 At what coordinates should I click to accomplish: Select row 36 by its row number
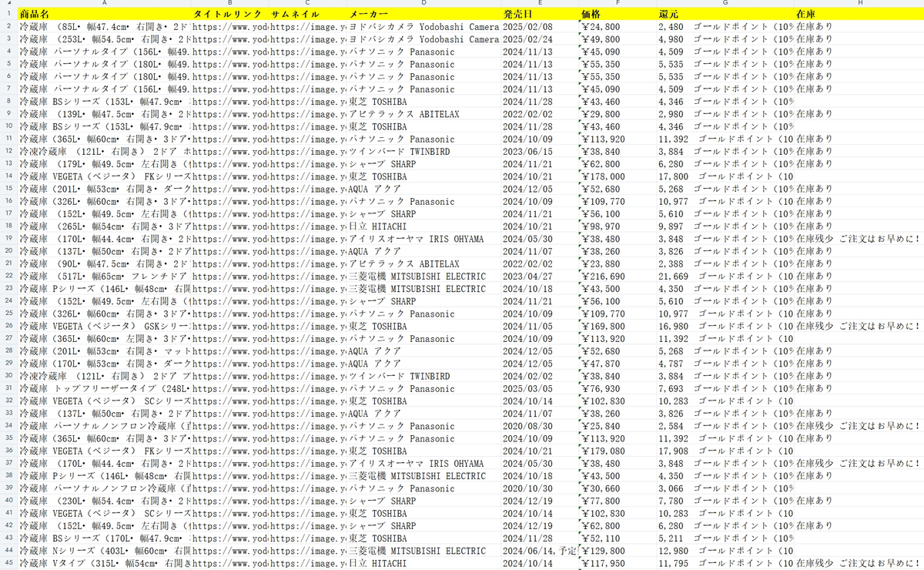pyautogui.click(x=8, y=451)
